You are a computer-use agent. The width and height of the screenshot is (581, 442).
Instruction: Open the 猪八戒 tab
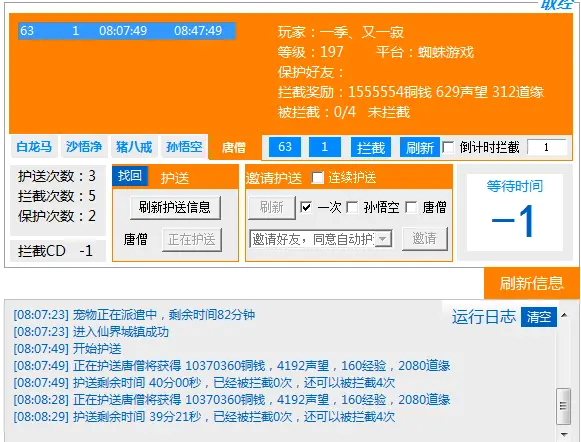[x=134, y=147]
